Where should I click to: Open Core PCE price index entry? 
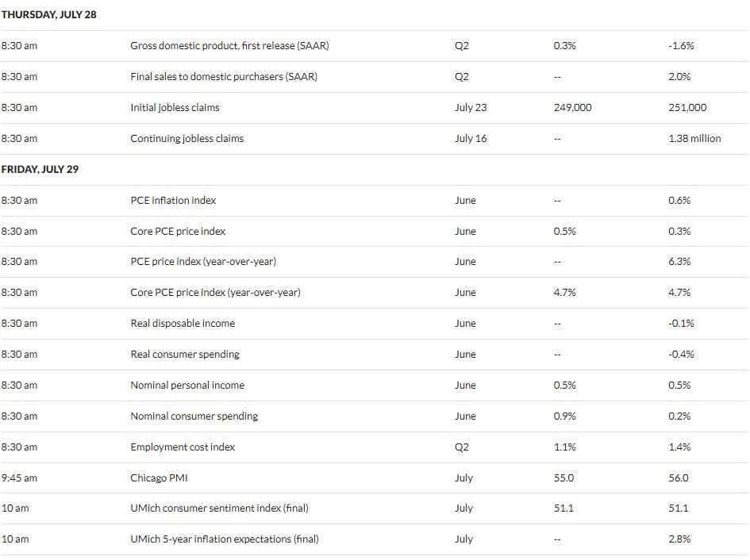pyautogui.click(x=178, y=232)
